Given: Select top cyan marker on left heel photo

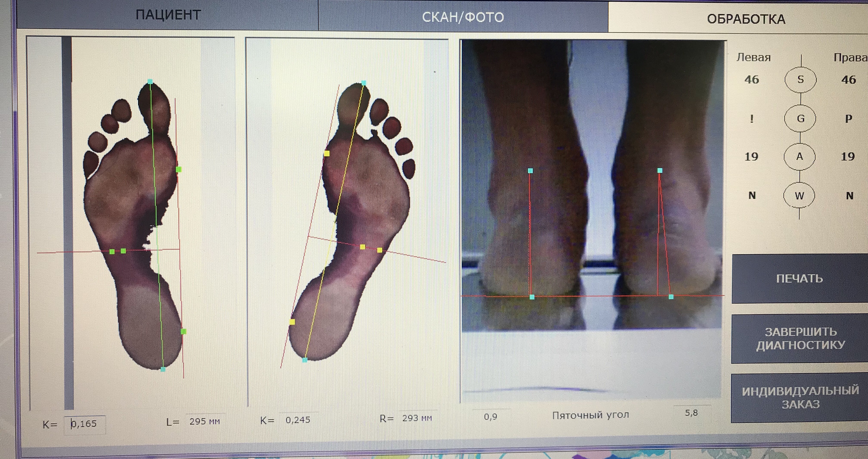Looking at the screenshot, I should (x=530, y=171).
